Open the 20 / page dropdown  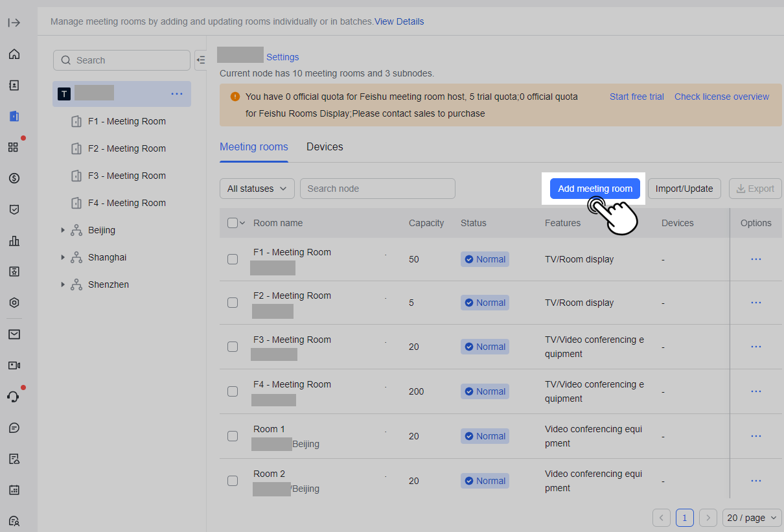pos(752,518)
